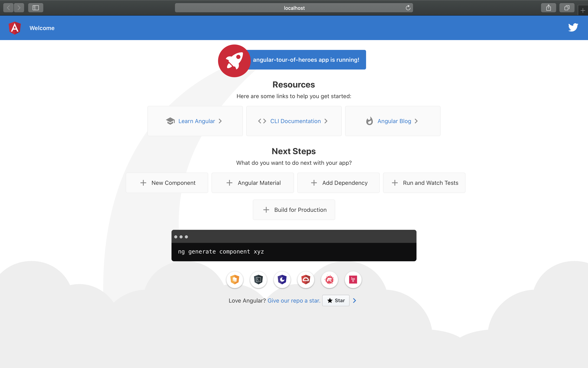Click the Star button label
The image size is (588, 368).
click(x=340, y=301)
